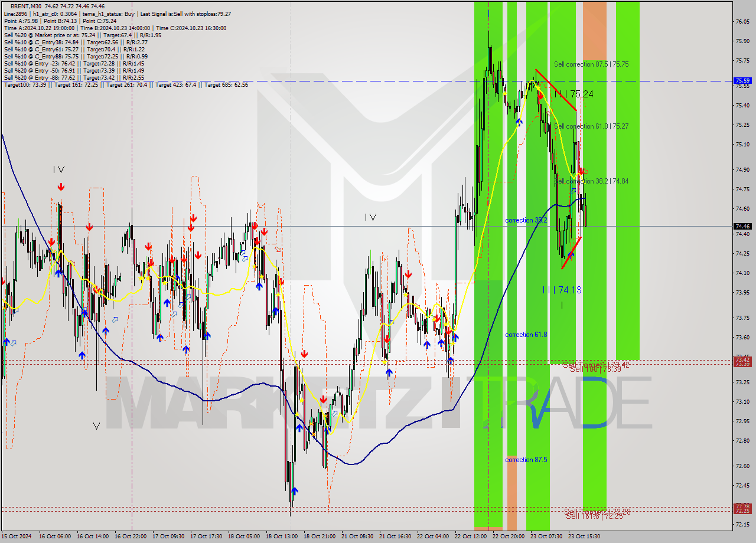Click the red 72.25 price tag on the axis
The image size is (756, 543).
[x=742, y=511]
